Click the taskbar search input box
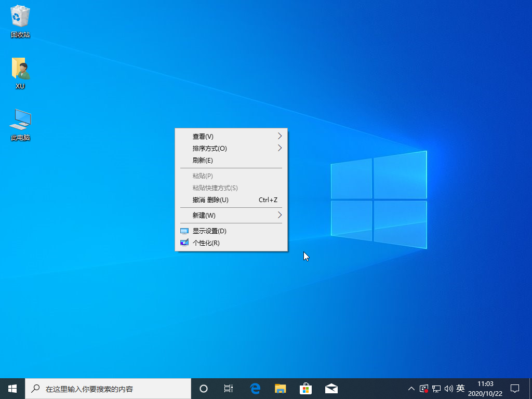532x399 pixels. pos(109,388)
